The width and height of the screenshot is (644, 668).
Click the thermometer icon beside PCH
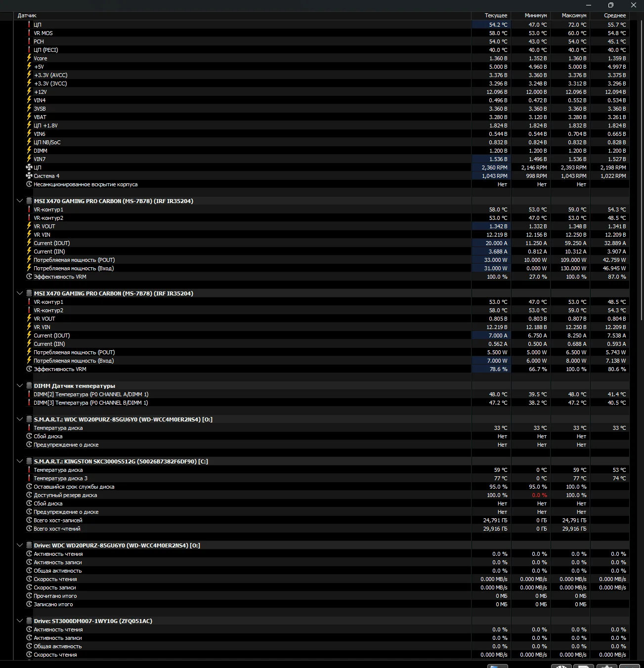[29, 42]
